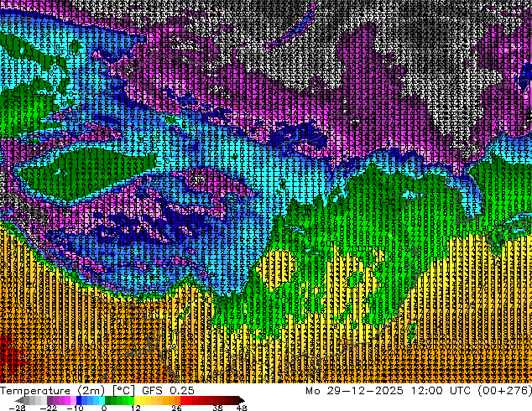
Task: Click the '-10' legend value
Action: point(75,408)
